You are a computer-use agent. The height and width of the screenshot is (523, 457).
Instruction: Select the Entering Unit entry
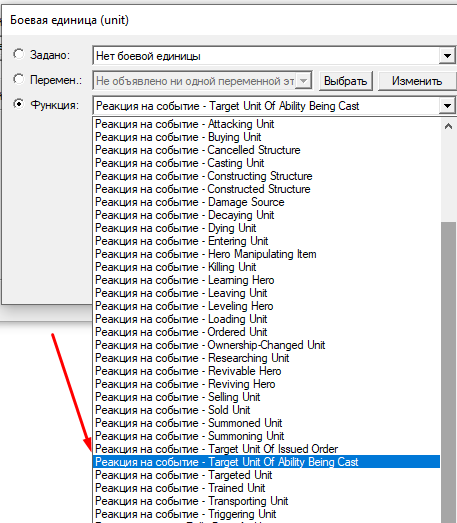[x=266, y=241]
